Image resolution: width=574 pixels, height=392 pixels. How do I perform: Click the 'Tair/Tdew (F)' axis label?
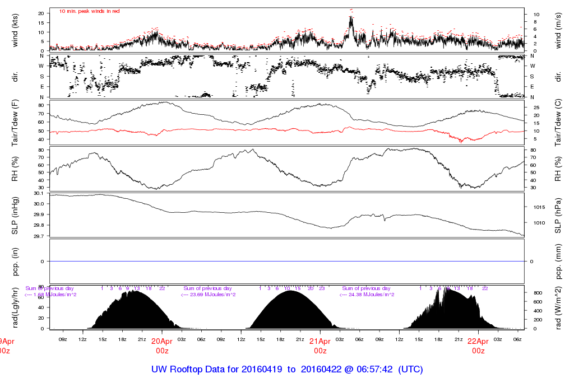point(15,123)
